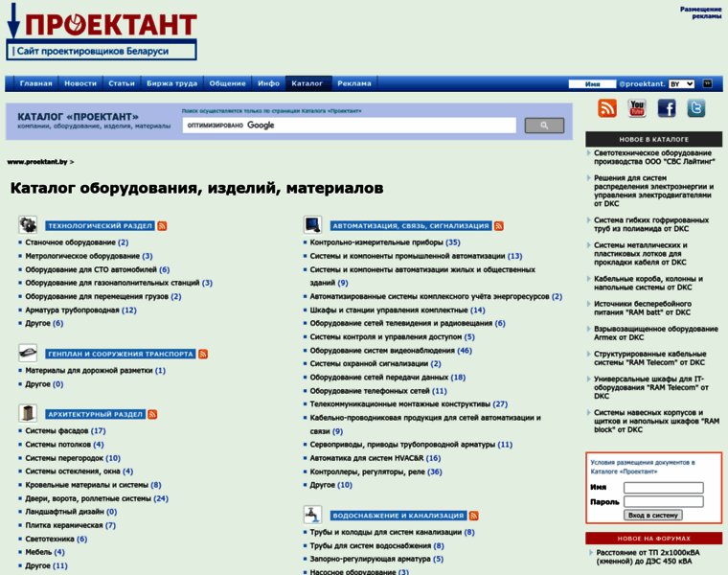Click the Водоснабжение и канализация faucet icon
The width and height of the screenshot is (728, 575).
(312, 515)
